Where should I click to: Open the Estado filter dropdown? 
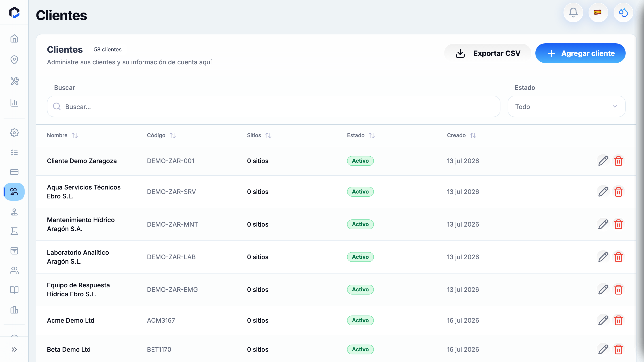tap(566, 106)
